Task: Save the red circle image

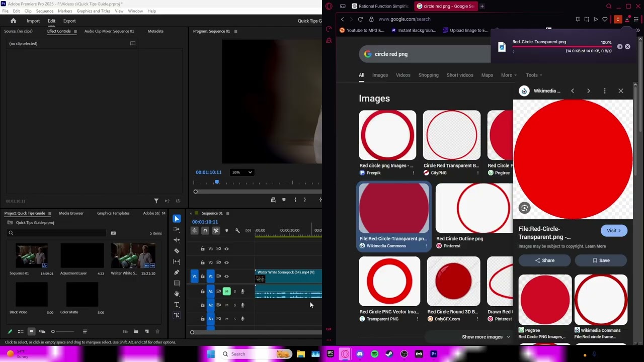Action: [x=601, y=260]
